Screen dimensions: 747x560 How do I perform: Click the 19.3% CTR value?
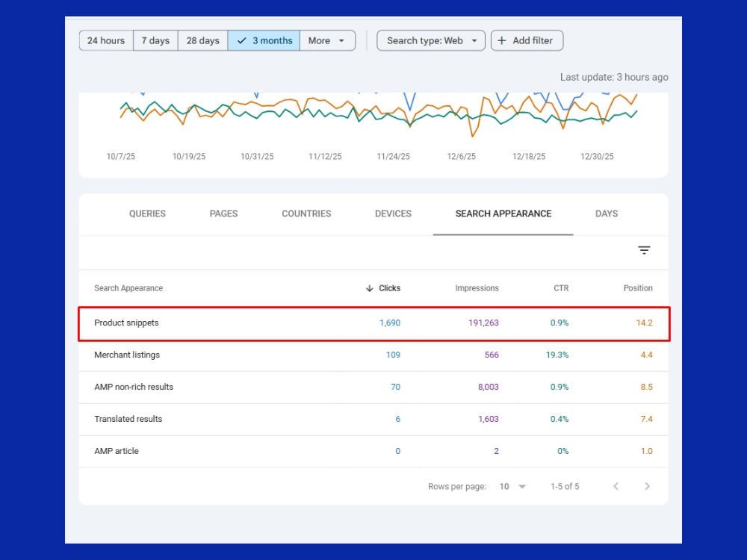(x=557, y=355)
